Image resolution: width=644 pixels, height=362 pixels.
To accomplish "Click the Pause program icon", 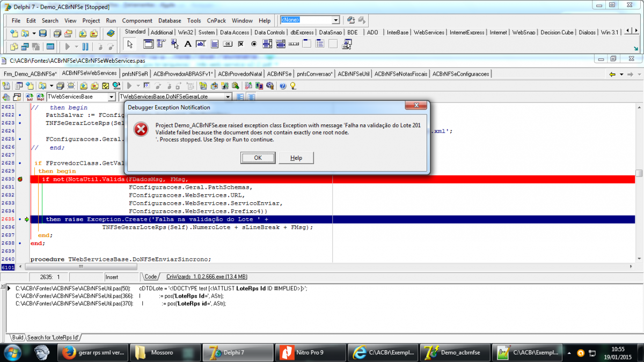I will click(85, 47).
